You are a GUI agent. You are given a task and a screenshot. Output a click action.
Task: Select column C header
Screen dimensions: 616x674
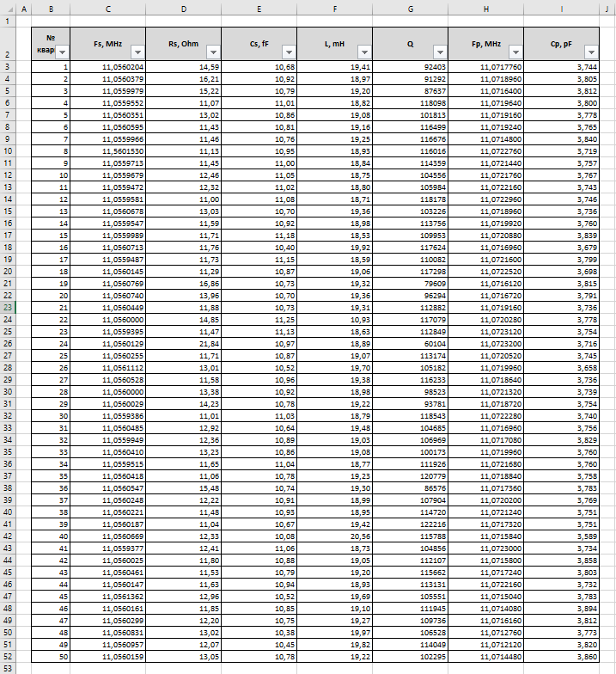(x=108, y=9)
